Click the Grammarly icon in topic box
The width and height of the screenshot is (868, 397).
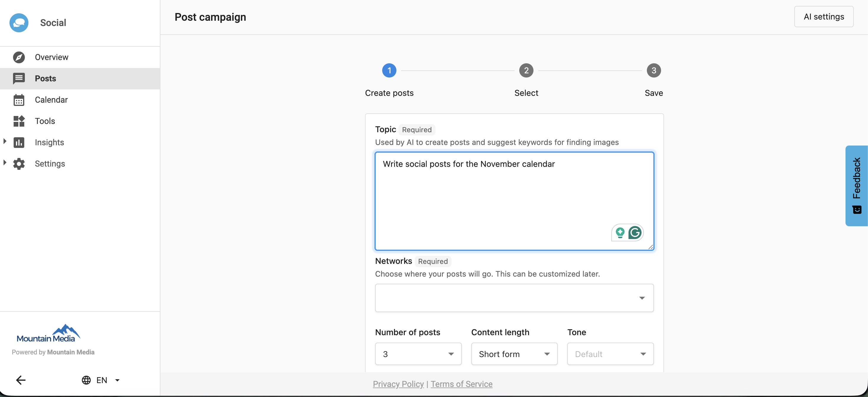click(x=635, y=233)
